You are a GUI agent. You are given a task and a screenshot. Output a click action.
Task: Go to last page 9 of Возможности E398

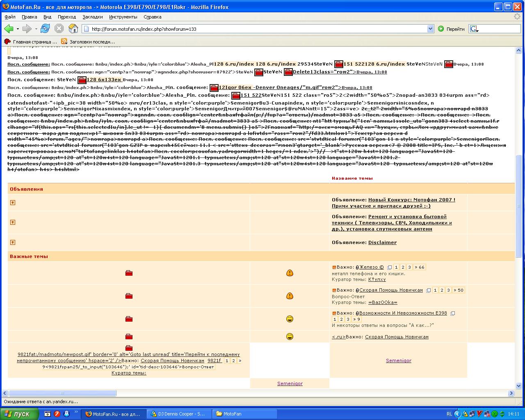(357, 319)
